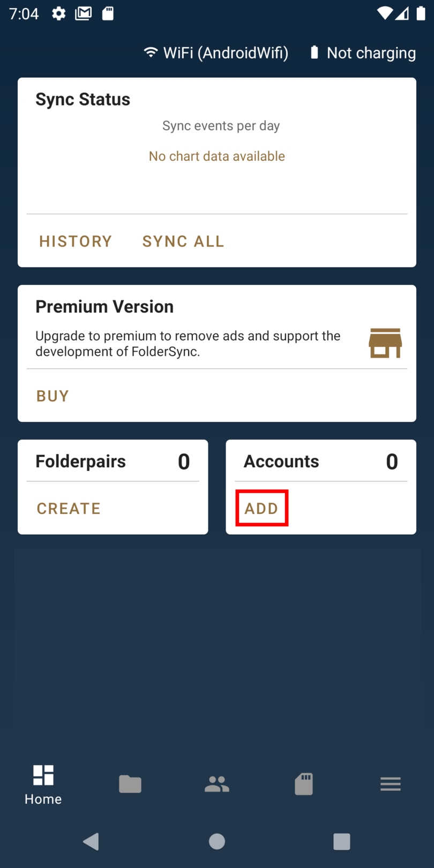Open the hamburger menu icon
Screen dimensions: 434x868
pyautogui.click(x=390, y=783)
